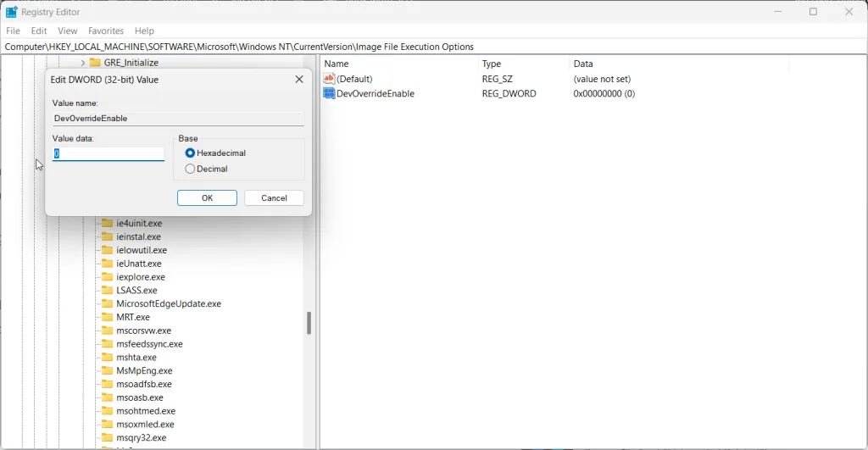The image size is (868, 450).
Task: Maximize the Registry Editor window
Action: pos(813,12)
